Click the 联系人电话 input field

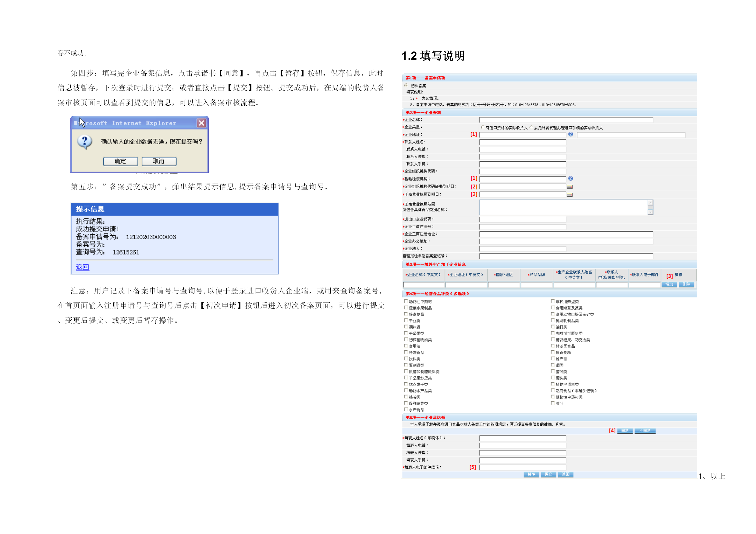(x=523, y=150)
